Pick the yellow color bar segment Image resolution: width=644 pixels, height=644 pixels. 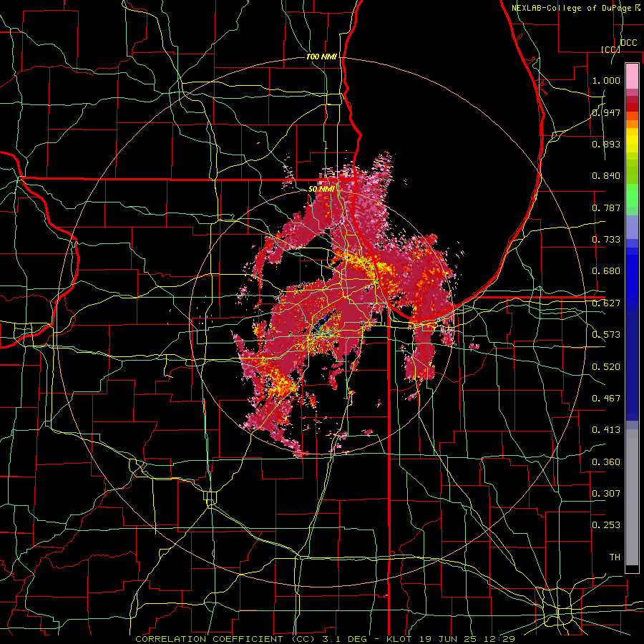632,140
